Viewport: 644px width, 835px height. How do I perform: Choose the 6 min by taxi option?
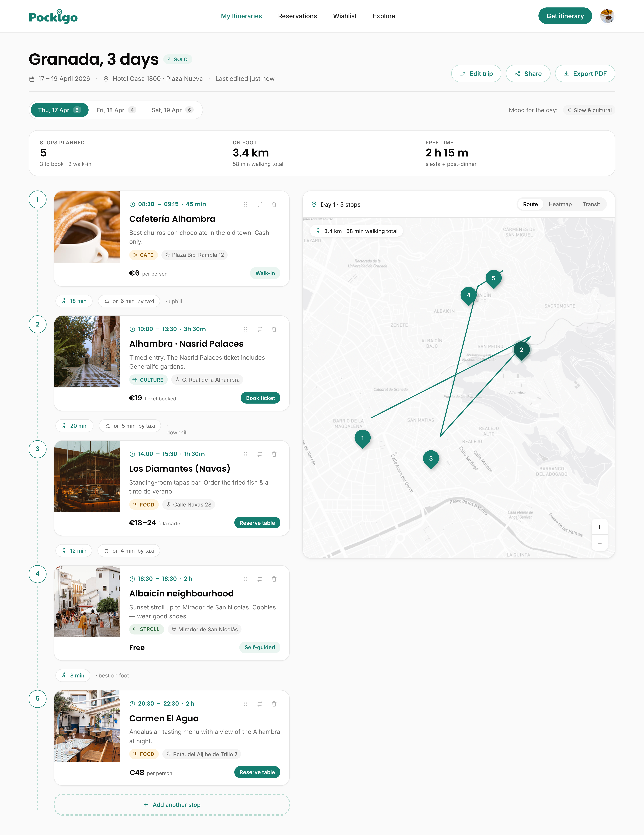[129, 301]
